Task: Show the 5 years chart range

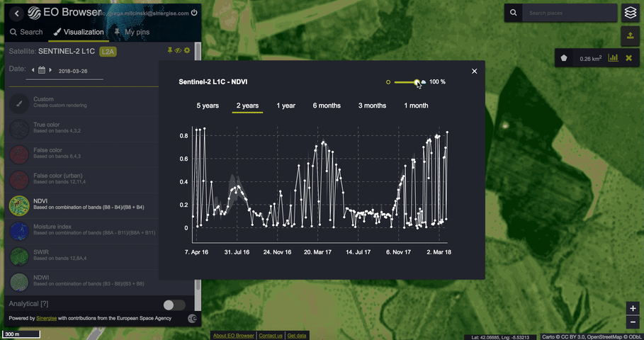Action: tap(208, 106)
